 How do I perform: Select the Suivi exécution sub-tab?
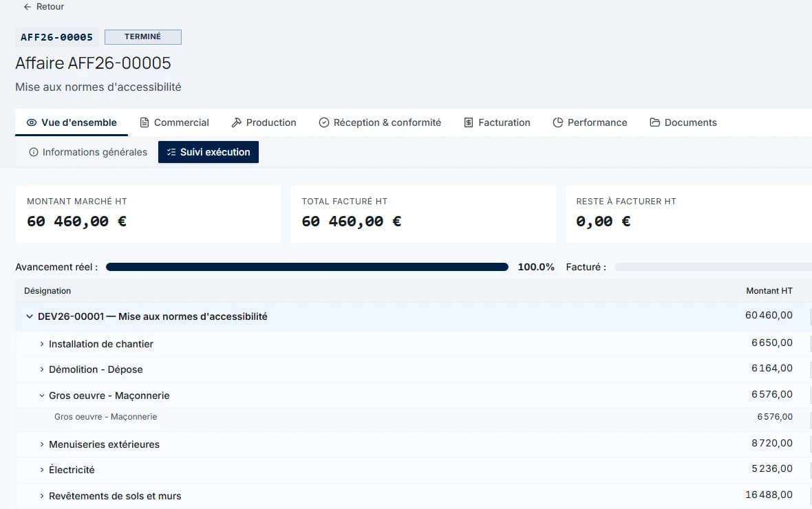(x=209, y=152)
